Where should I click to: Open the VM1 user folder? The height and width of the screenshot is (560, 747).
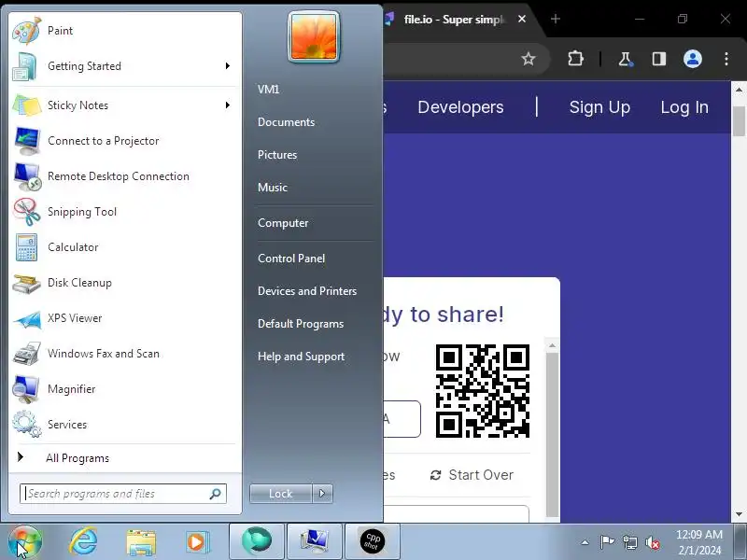268,90
